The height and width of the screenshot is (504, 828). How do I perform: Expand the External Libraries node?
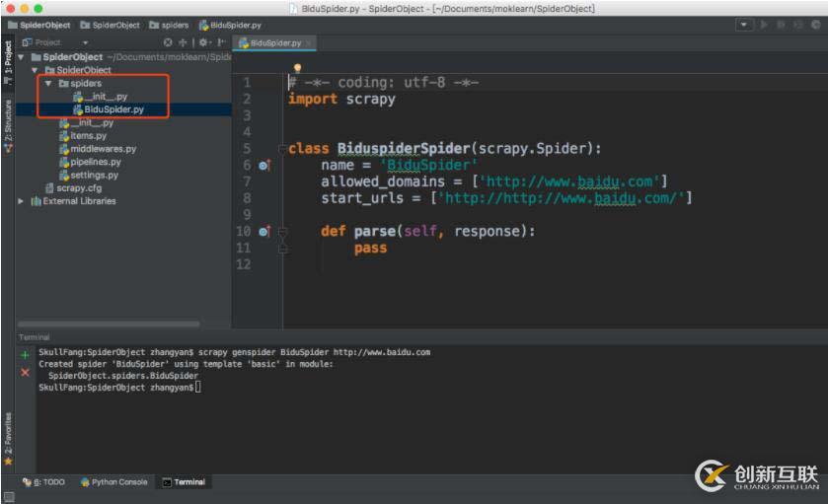(22, 201)
